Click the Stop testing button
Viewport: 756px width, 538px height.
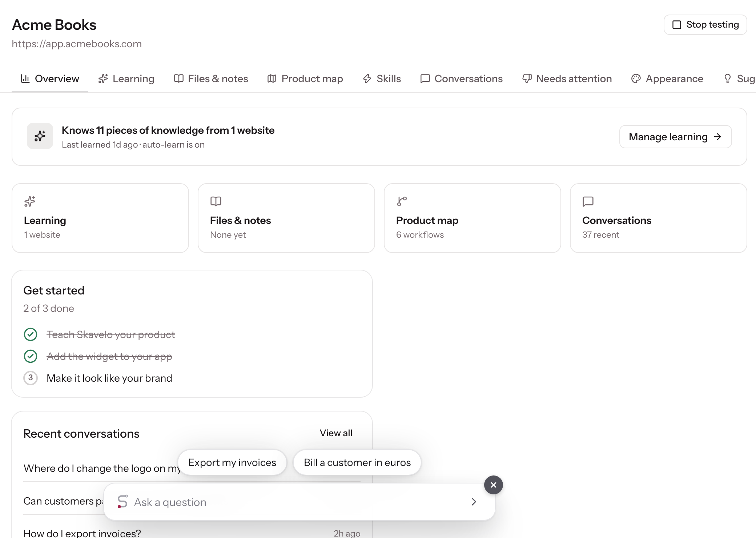click(705, 25)
